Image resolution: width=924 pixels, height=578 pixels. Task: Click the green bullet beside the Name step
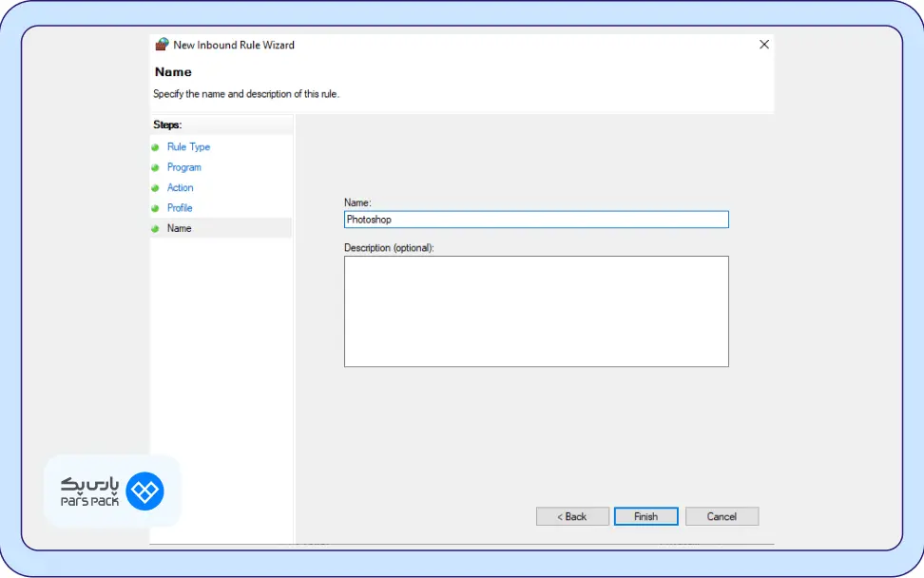[x=155, y=229]
